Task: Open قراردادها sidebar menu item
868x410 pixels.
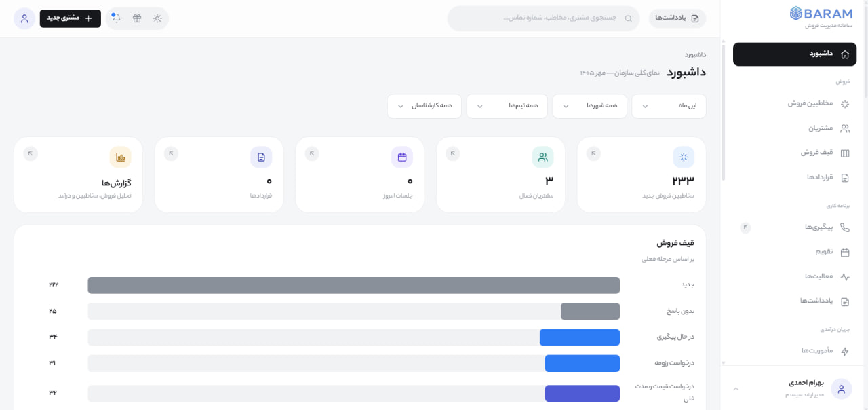Action: (795, 178)
